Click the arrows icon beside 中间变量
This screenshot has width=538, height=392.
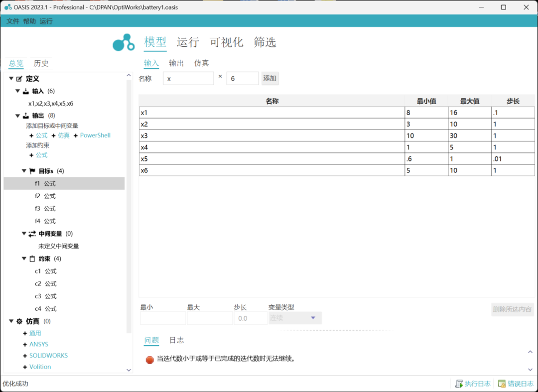point(31,233)
